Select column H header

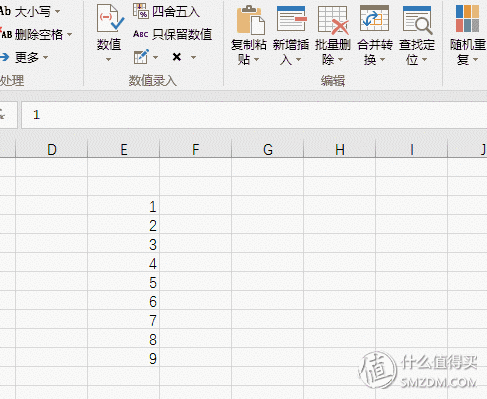340,149
